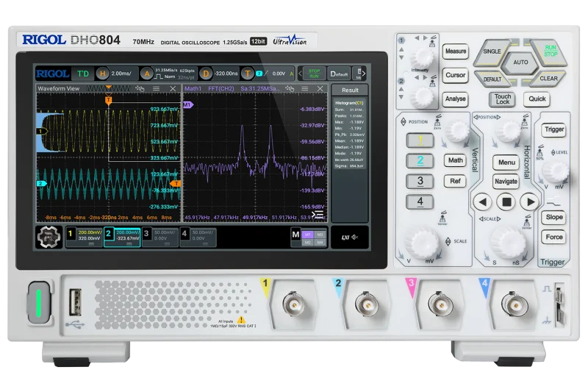Click the green power button
The image size is (588, 392).
point(39,302)
